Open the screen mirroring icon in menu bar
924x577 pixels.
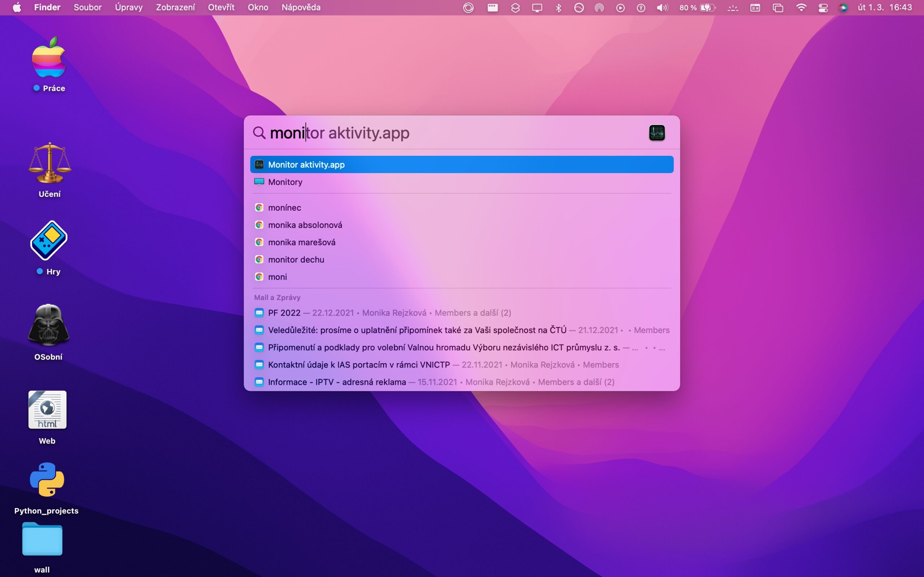point(536,7)
